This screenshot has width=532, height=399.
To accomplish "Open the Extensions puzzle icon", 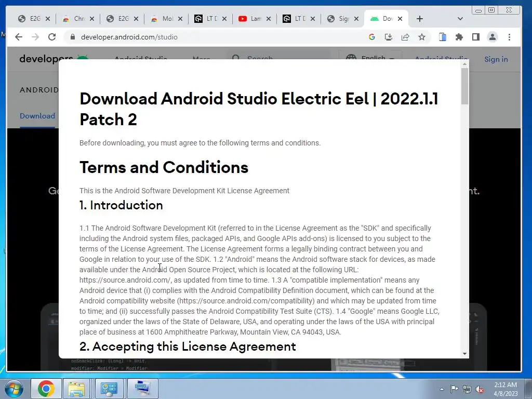I will (459, 37).
